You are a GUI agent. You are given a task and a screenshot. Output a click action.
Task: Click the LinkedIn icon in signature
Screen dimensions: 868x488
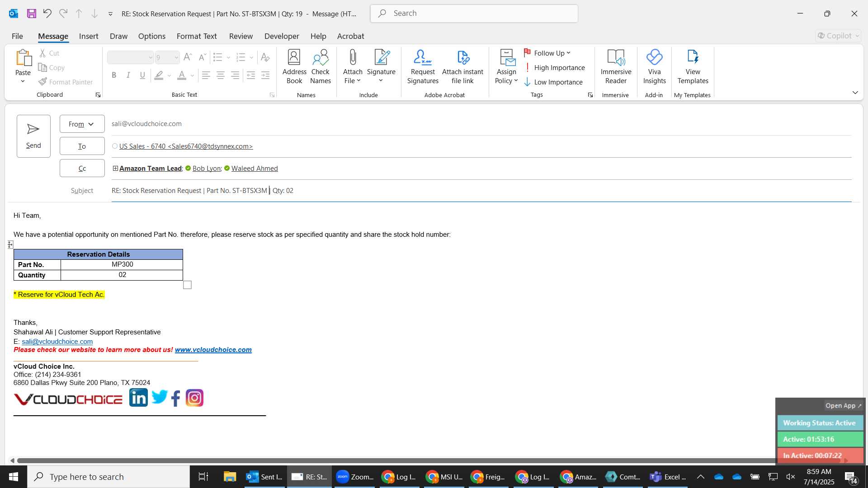[x=138, y=398]
